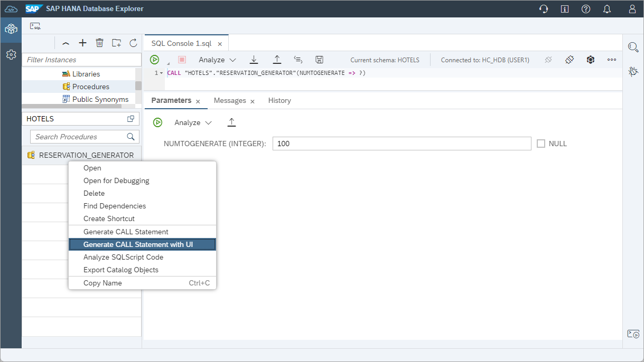Open the help question mark icon

point(586,9)
